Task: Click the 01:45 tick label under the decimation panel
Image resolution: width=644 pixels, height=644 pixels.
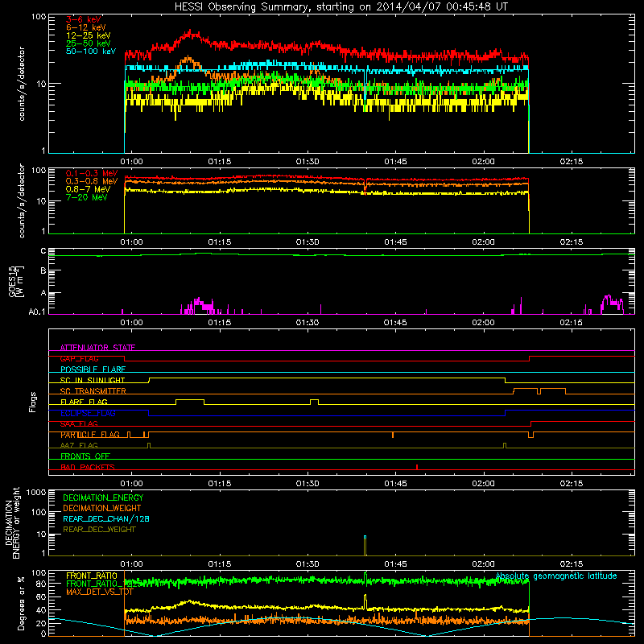Action: [395, 564]
